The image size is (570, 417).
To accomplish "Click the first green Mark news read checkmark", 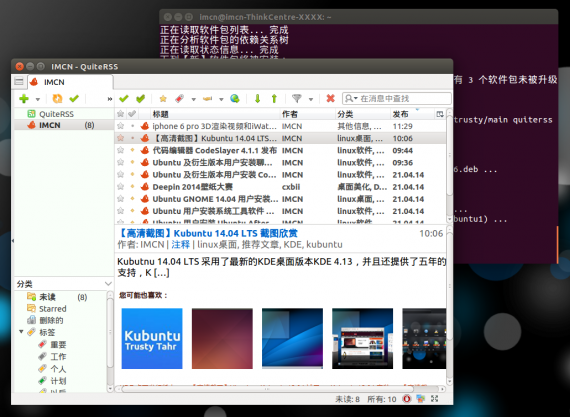I will point(124,99).
